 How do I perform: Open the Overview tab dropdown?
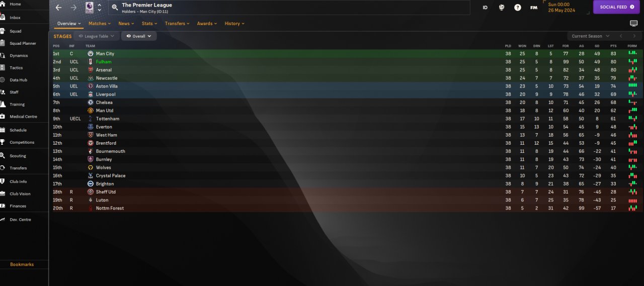click(x=69, y=24)
